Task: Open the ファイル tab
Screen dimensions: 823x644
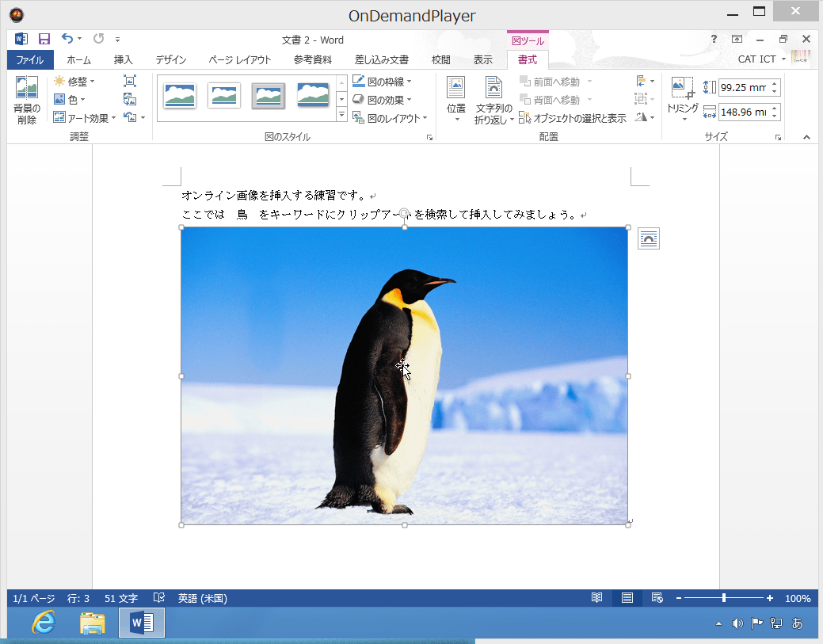Action: (x=31, y=59)
